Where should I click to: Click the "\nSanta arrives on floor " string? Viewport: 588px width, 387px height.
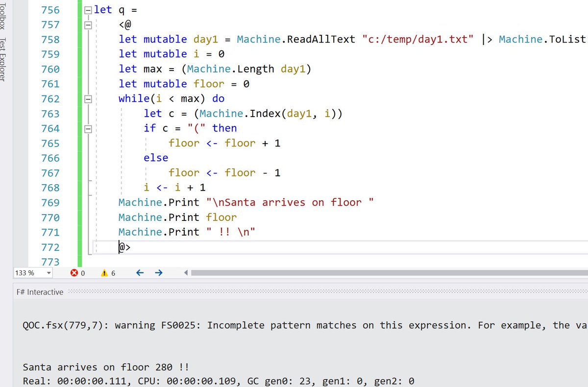(x=290, y=202)
